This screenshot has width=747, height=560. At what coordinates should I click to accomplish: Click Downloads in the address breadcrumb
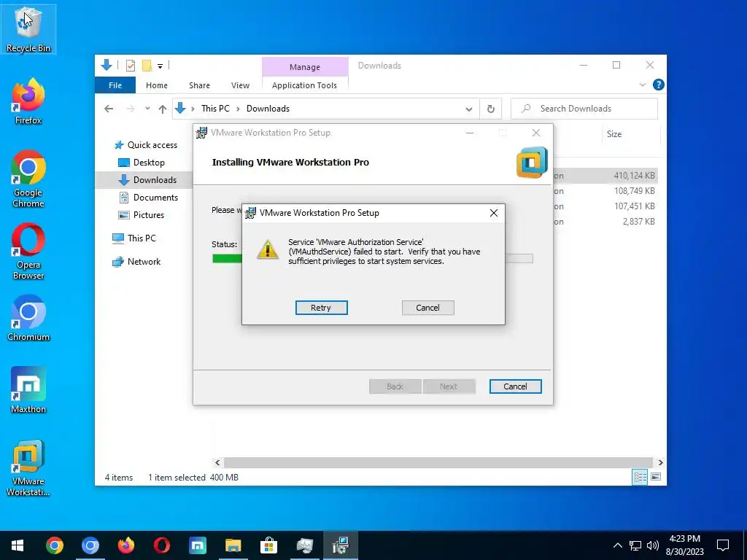268,109
